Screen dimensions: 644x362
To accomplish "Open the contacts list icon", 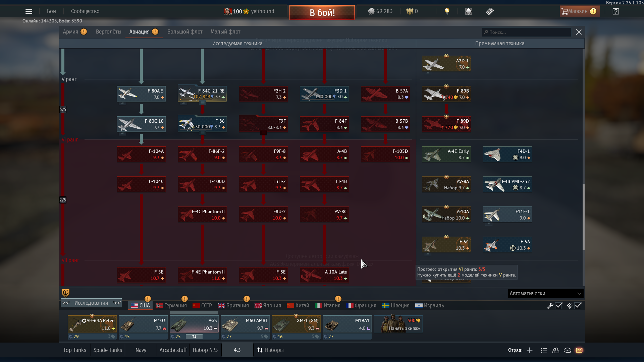I will 544,350.
